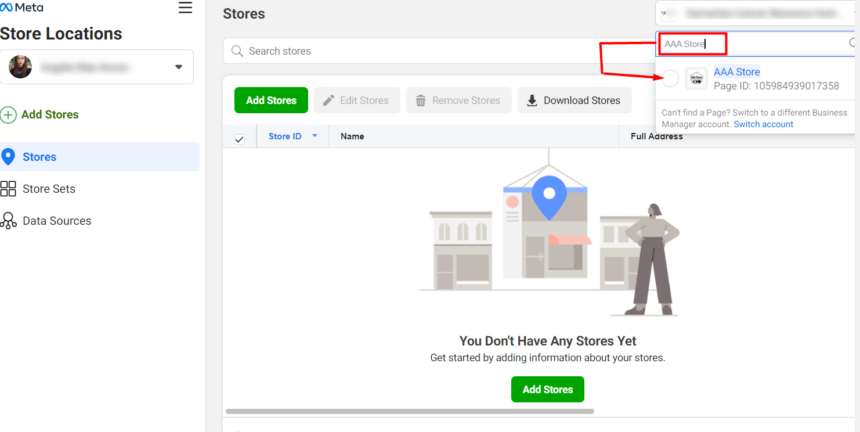Click the Stores location pin icon

coord(8,157)
